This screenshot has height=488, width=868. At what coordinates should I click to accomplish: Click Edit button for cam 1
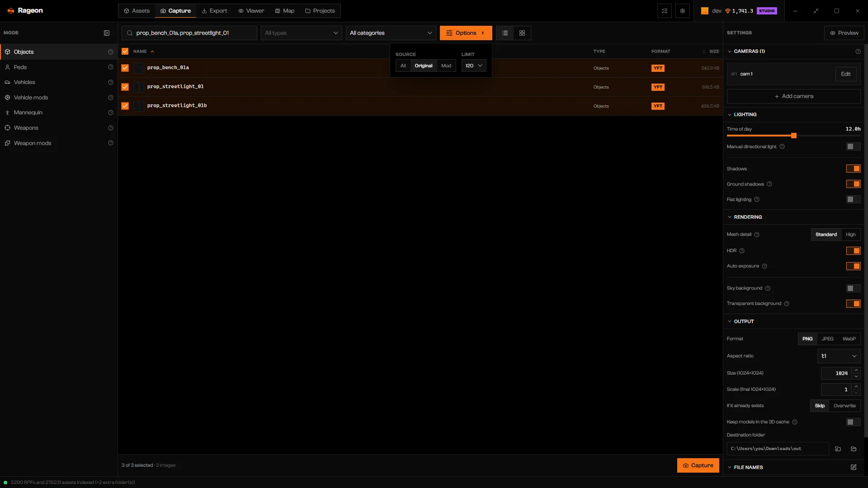pos(846,74)
